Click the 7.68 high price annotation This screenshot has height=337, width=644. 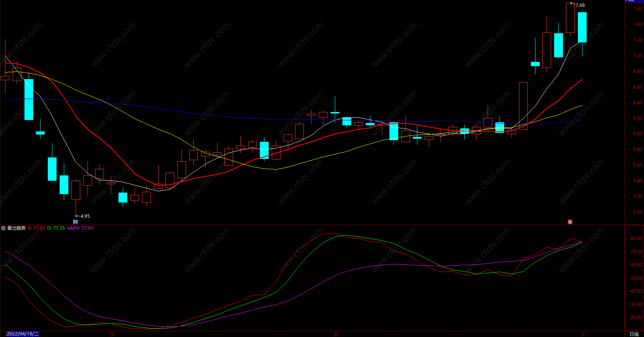(580, 5)
